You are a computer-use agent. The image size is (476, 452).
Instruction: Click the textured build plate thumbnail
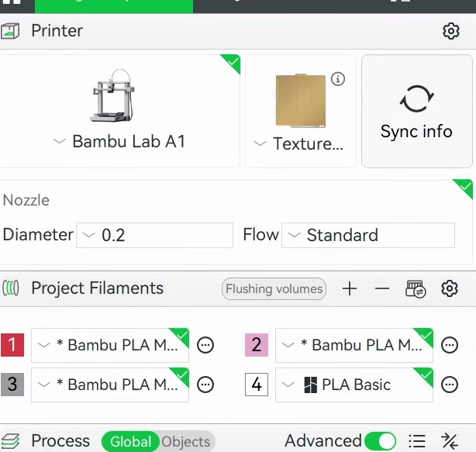[x=301, y=100]
